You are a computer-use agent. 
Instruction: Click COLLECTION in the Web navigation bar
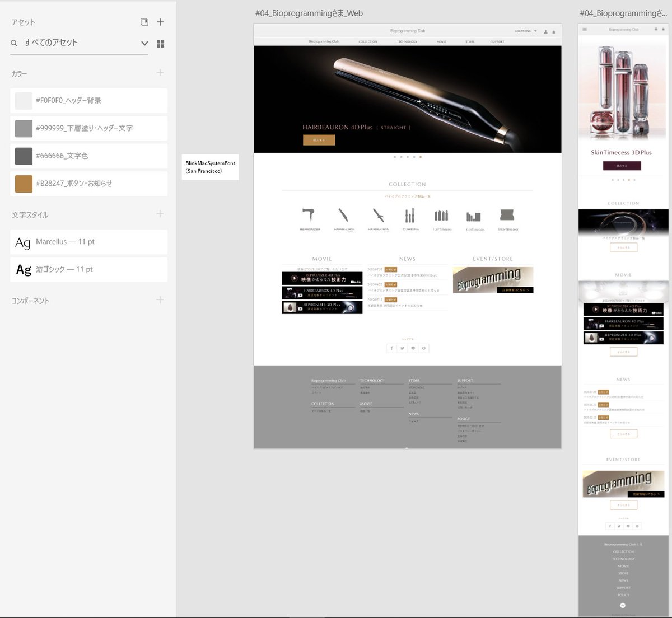click(368, 41)
